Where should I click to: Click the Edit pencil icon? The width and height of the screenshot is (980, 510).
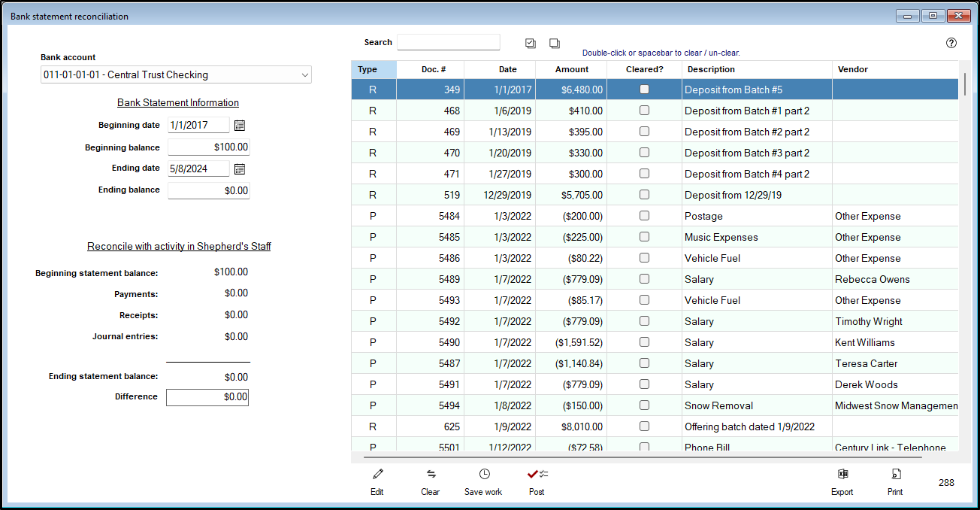point(377,475)
